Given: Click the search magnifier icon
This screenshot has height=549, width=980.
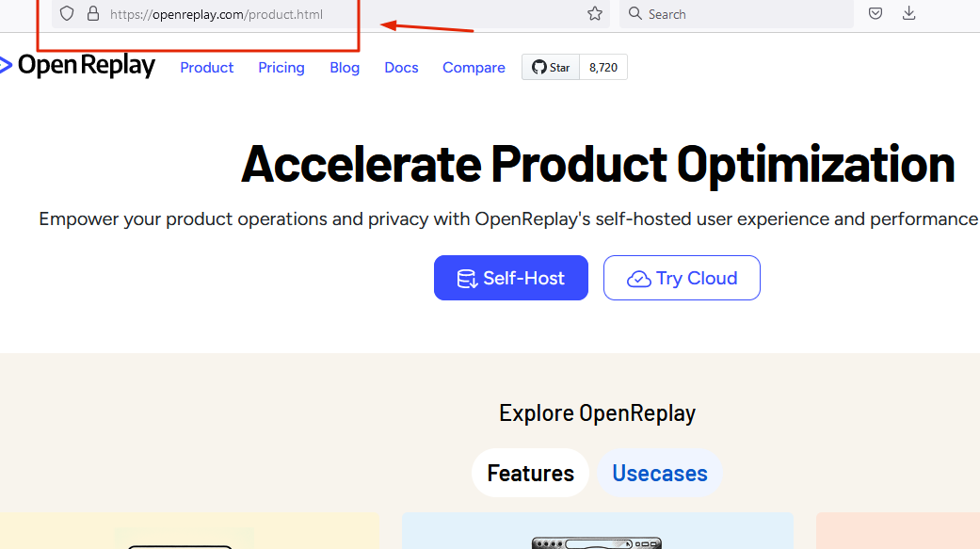Looking at the screenshot, I should click(635, 14).
